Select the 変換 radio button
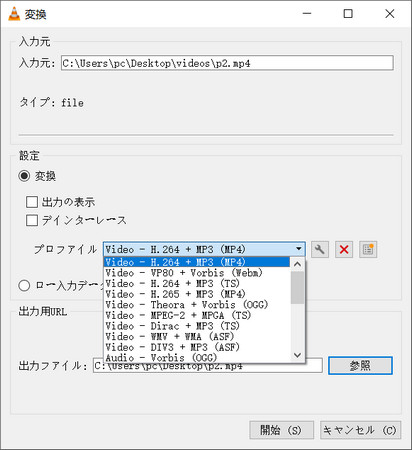Image resolution: width=412 pixels, height=450 pixels. click(x=24, y=176)
